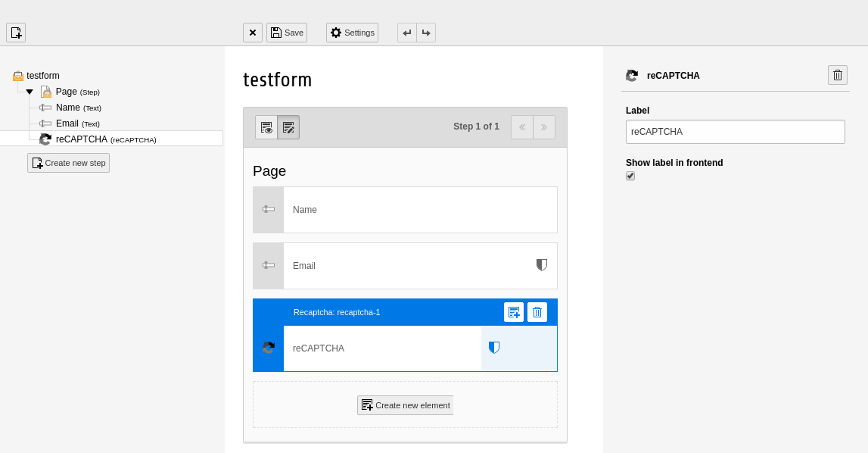868x453 pixels.
Task: Click the new form icon in top-left
Action: point(16,33)
